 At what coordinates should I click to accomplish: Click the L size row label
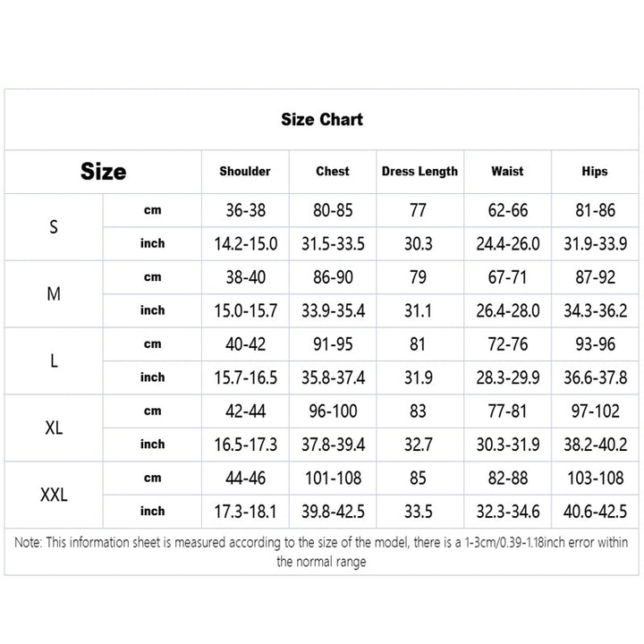54,360
